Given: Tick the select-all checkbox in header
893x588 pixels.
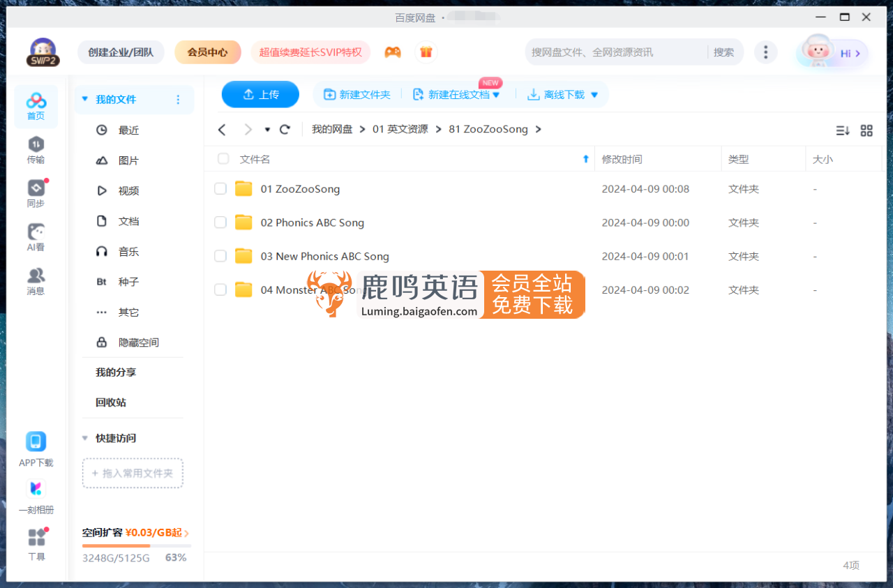Looking at the screenshot, I should 223,158.
